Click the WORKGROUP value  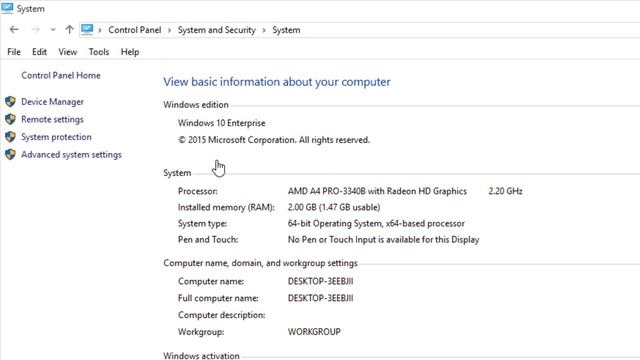(x=314, y=332)
